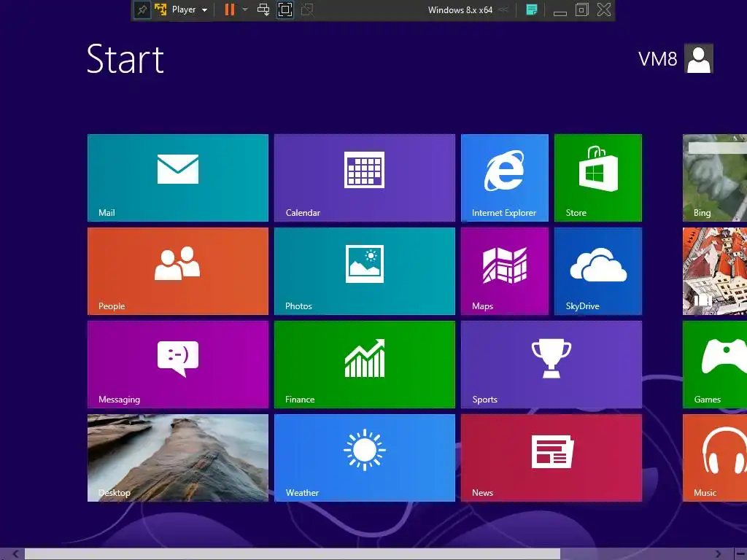Image resolution: width=747 pixels, height=560 pixels.
Task: Click the VM8 user account picture
Action: (698, 58)
